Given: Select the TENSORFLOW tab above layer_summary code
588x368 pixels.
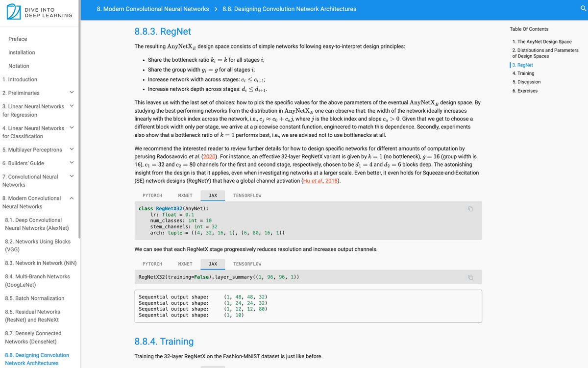Looking at the screenshot, I should [247, 264].
